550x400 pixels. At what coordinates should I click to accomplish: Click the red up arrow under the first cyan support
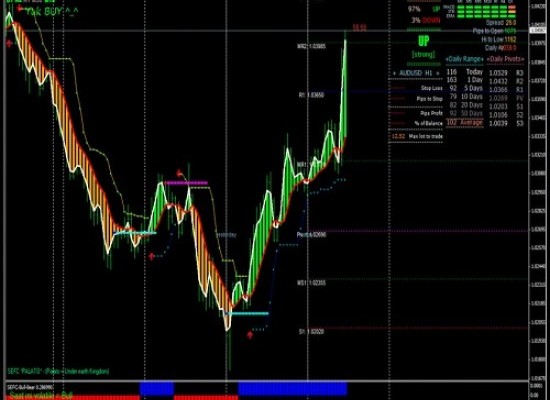point(152,256)
